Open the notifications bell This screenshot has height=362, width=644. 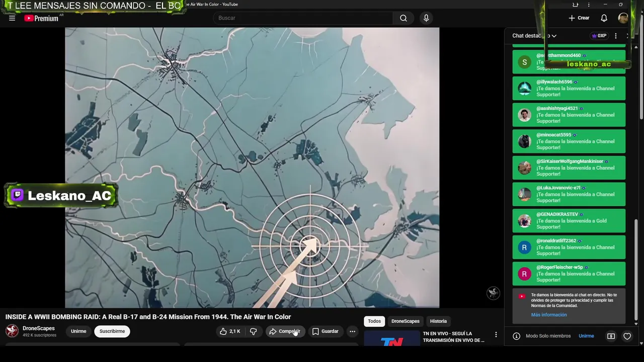[x=604, y=18]
